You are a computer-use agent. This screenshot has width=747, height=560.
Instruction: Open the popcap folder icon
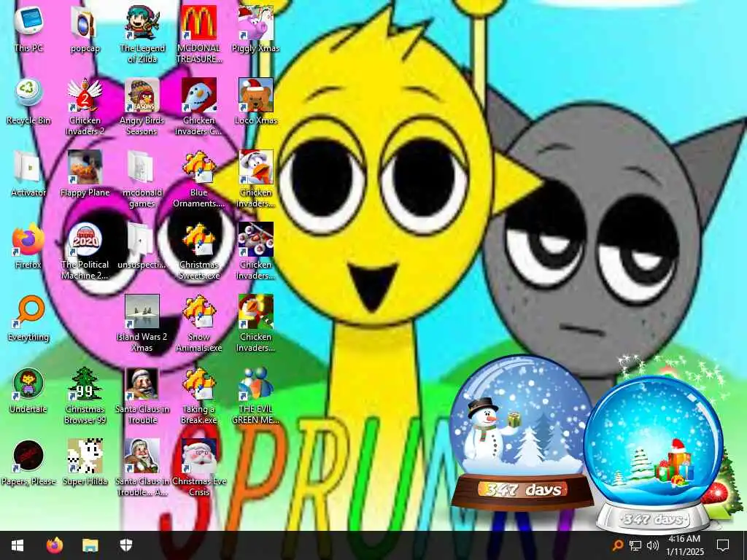click(x=85, y=28)
